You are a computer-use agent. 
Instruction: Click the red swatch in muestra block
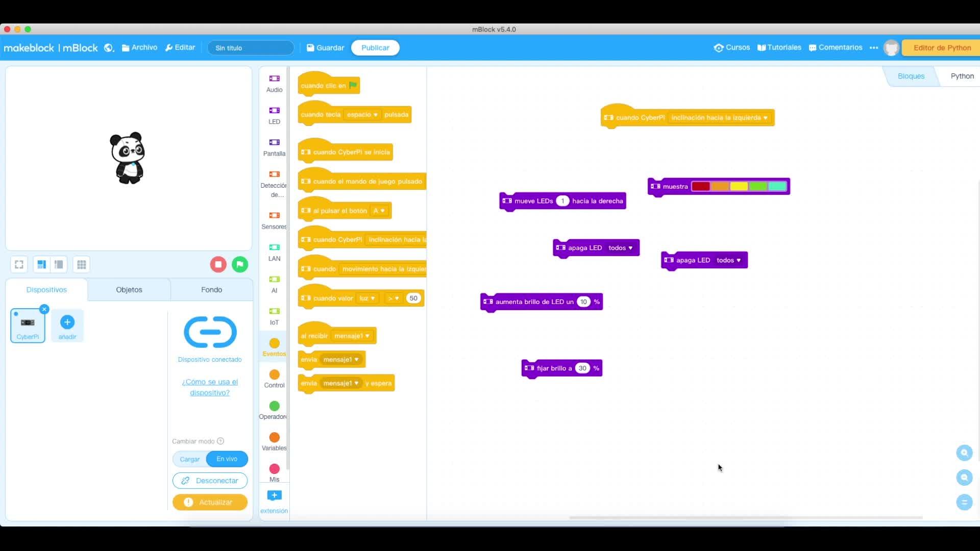click(701, 186)
